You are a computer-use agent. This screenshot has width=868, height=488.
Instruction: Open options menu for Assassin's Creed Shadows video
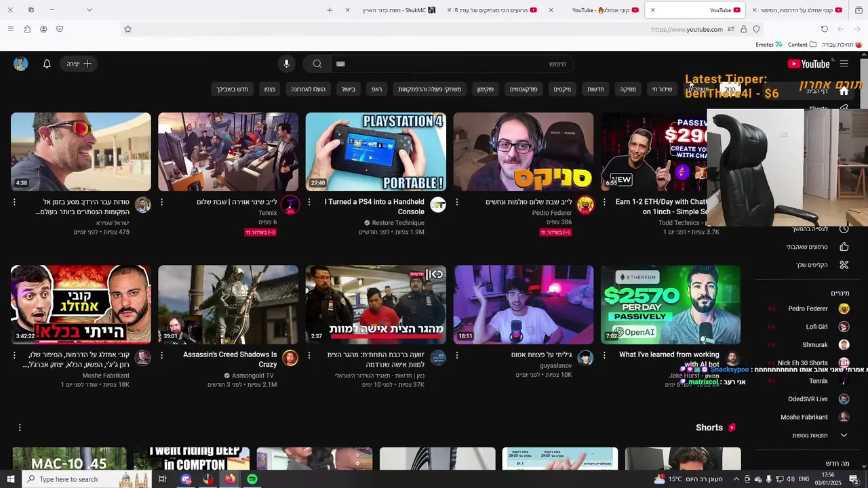pyautogui.click(x=161, y=354)
